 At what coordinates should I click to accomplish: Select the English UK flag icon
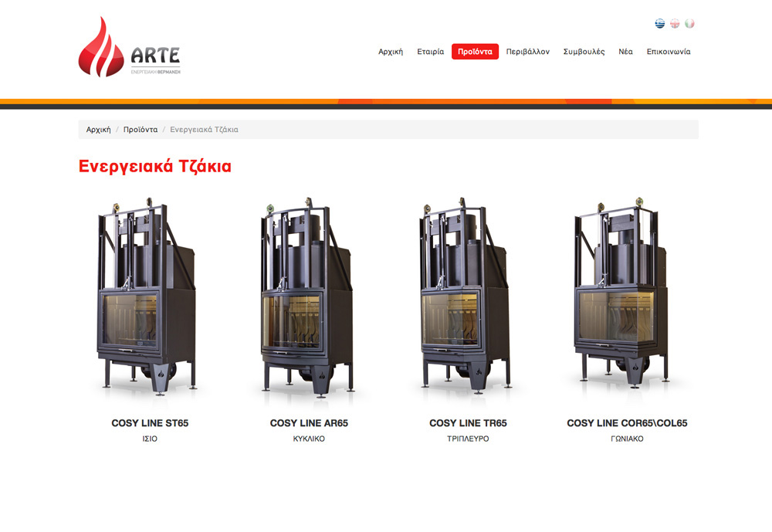pyautogui.click(x=675, y=23)
